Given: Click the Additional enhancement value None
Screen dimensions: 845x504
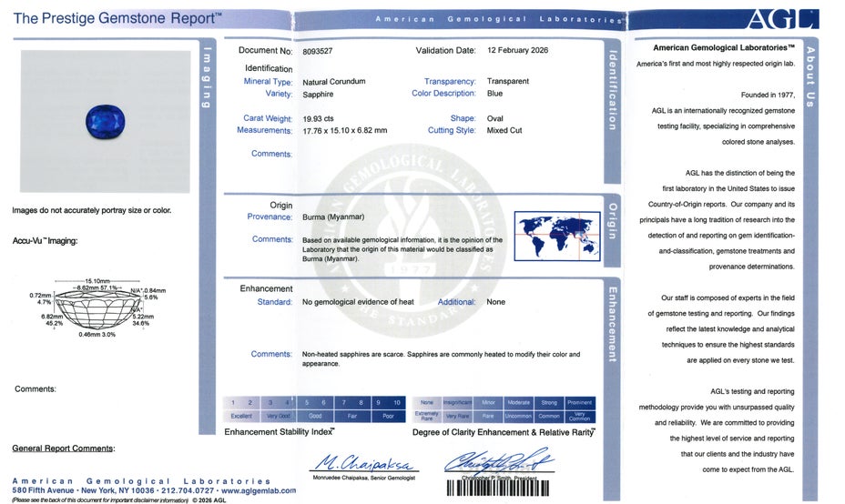Looking at the screenshot, I should point(495,302).
